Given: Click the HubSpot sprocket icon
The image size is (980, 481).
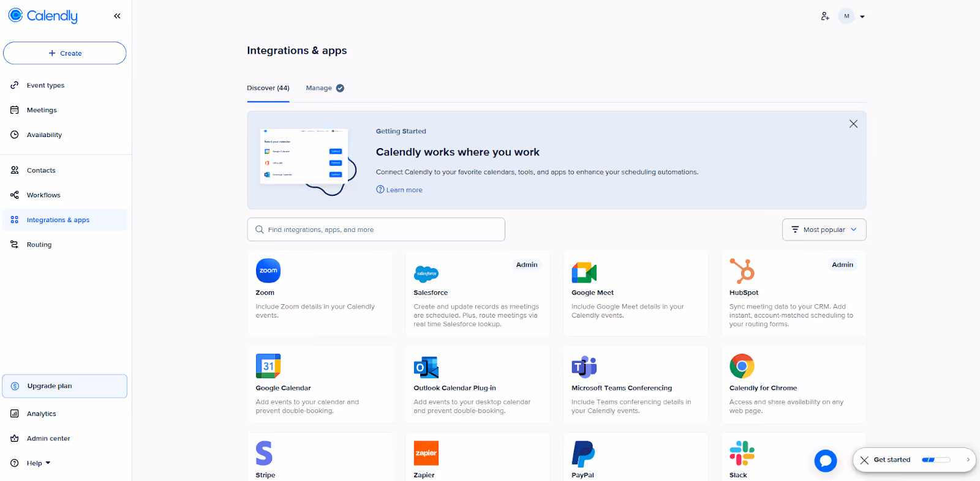Looking at the screenshot, I should [742, 270].
